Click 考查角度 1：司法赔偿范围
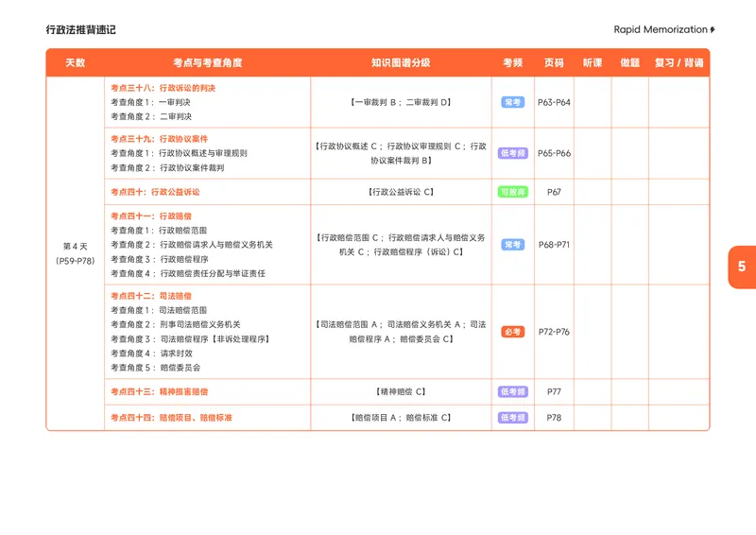This screenshot has height=535, width=756. tap(159, 310)
